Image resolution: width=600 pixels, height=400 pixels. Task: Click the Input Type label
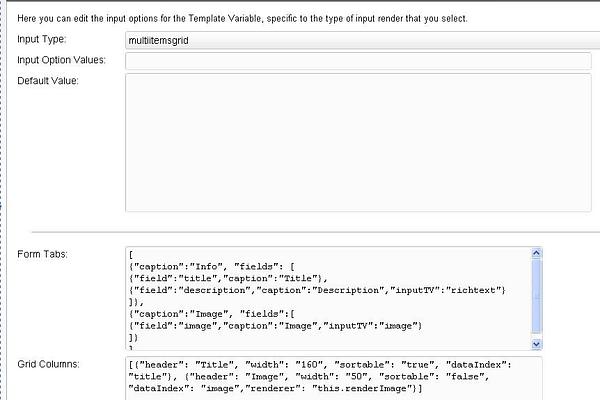click(42, 39)
